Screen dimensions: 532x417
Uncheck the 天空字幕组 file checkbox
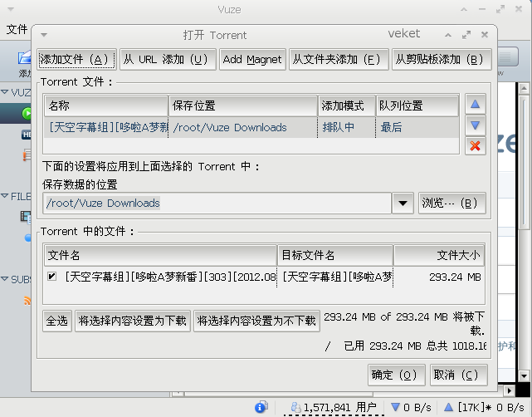coord(52,276)
